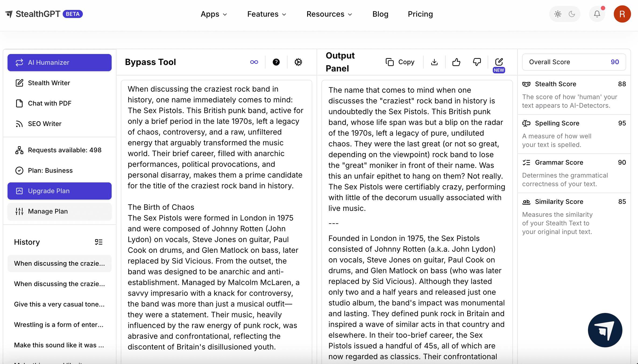
Task: Open Bypass Tool settings gear
Action: click(x=298, y=62)
